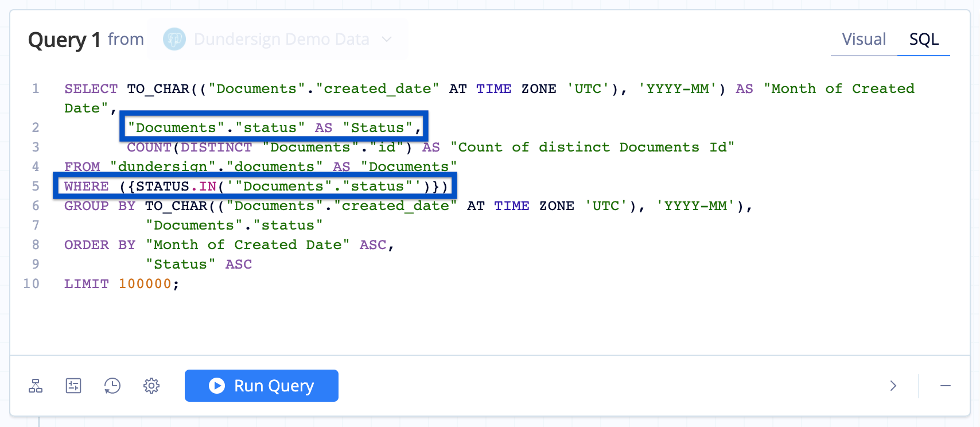
Task: Click the "Documents"."status" AS "Status" line
Action: (x=275, y=127)
